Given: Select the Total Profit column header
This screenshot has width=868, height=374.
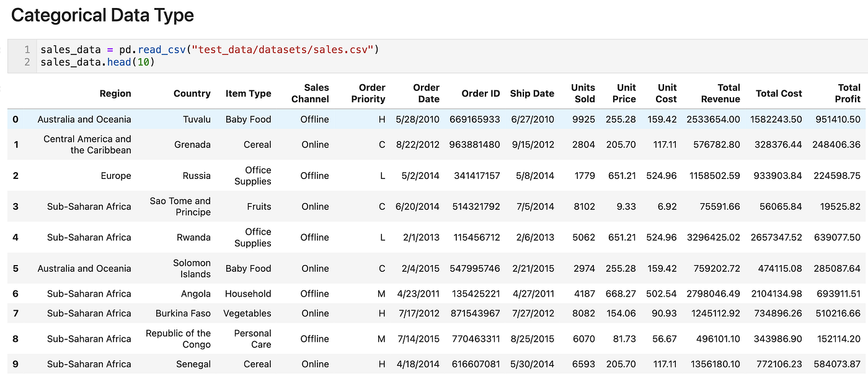Looking at the screenshot, I should tap(848, 94).
